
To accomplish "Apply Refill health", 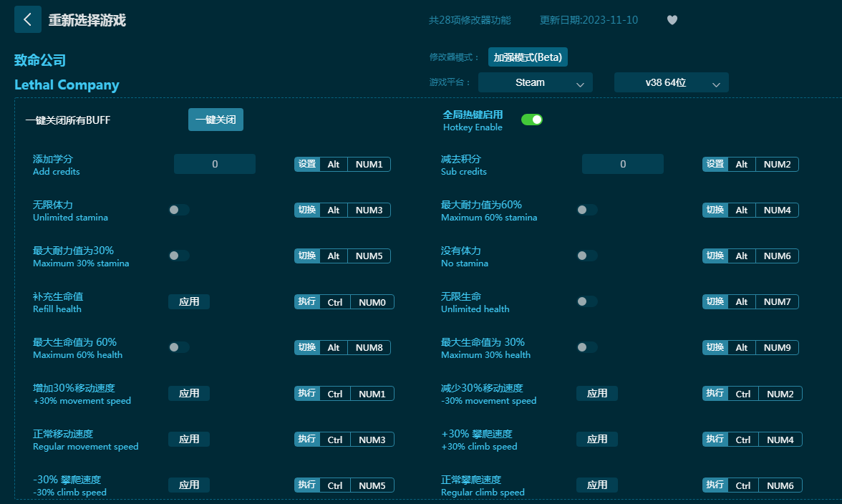I will tap(189, 301).
